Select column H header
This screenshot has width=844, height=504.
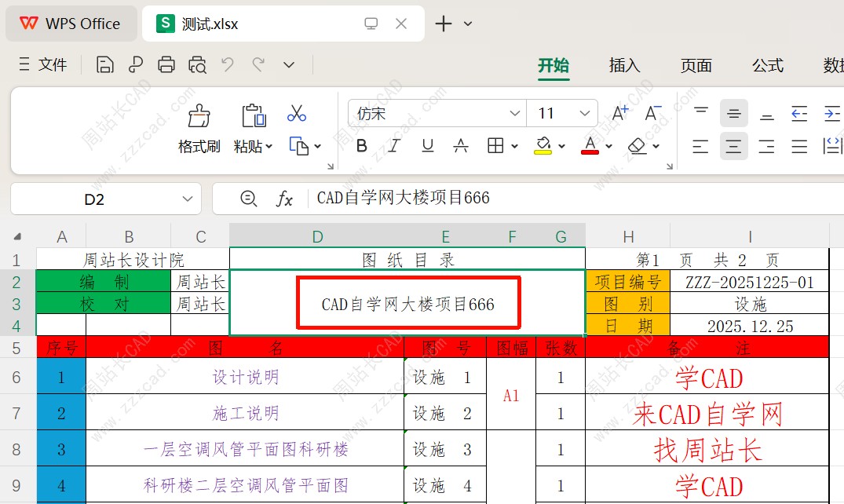click(x=628, y=237)
